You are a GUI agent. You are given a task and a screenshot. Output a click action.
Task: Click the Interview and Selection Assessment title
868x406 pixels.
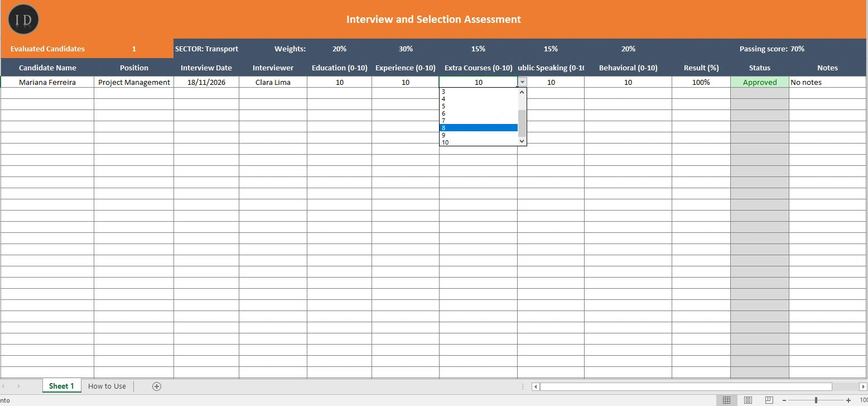tap(433, 20)
